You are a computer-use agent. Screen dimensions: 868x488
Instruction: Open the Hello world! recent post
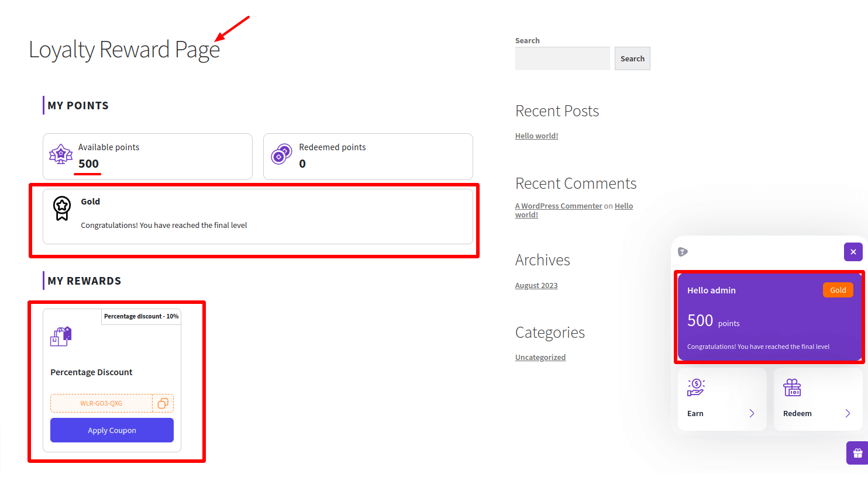[x=536, y=136]
